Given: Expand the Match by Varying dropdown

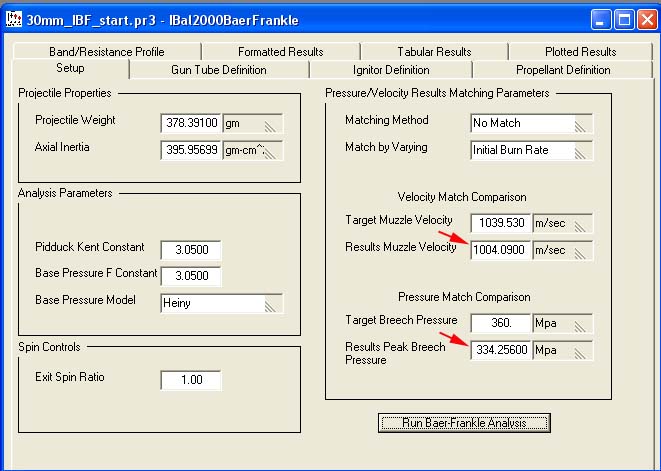Looking at the screenshot, I should click(531, 150).
